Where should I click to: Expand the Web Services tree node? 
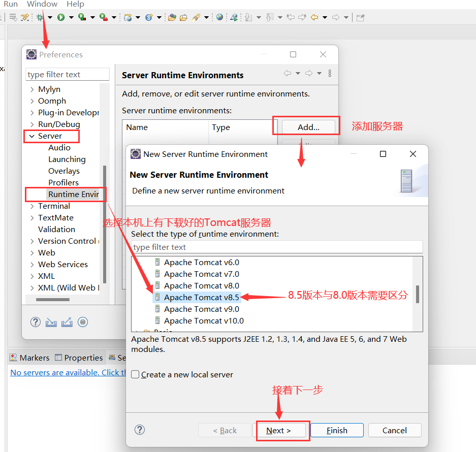32,265
